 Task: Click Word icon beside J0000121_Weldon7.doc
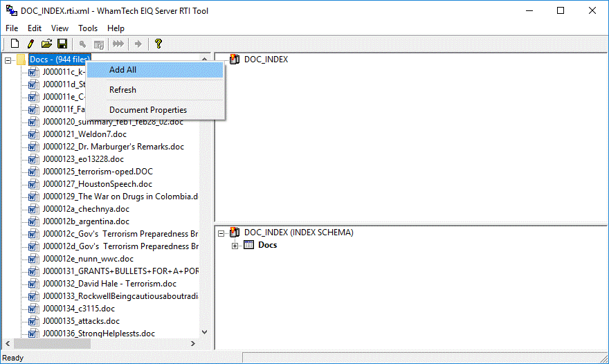point(34,134)
